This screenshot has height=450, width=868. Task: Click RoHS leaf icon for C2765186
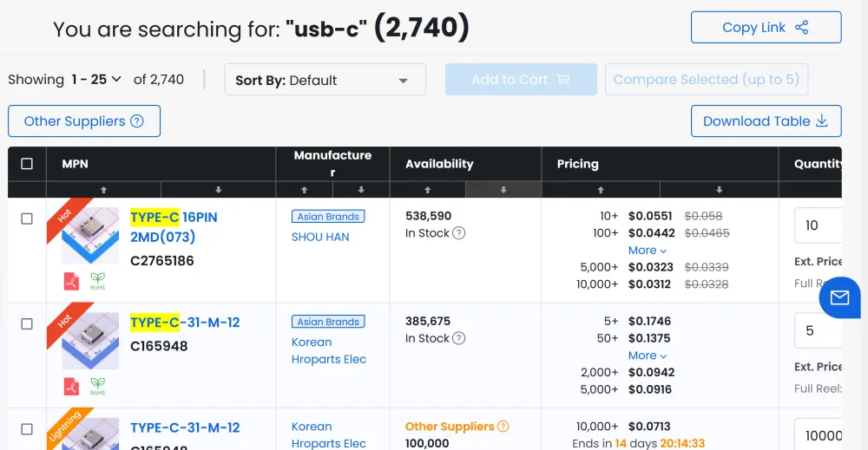tap(97, 281)
